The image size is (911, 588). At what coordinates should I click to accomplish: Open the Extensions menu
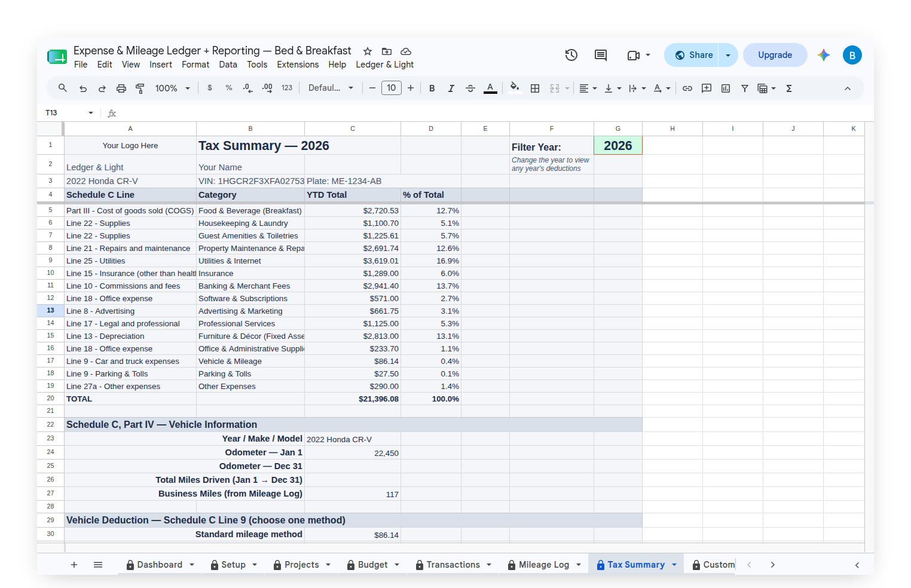coord(298,65)
